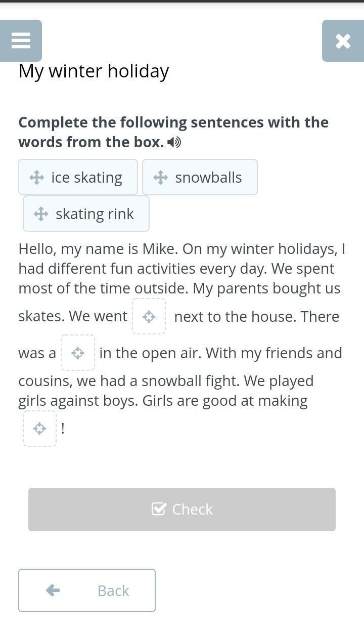364x634 pixels.
Task: Go back using the Back button
Action: 87,590
